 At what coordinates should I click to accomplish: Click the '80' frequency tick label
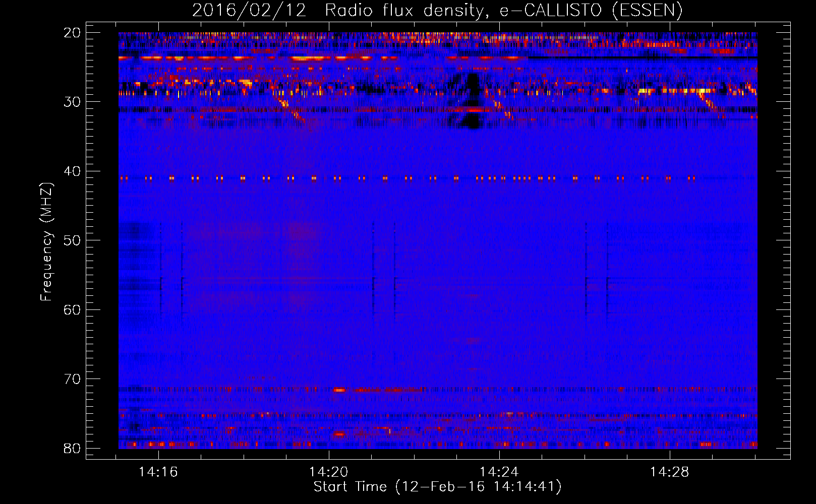72,448
